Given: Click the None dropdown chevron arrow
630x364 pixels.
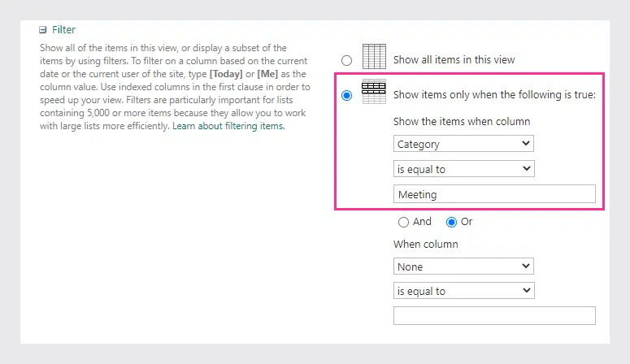Looking at the screenshot, I should [x=525, y=266].
